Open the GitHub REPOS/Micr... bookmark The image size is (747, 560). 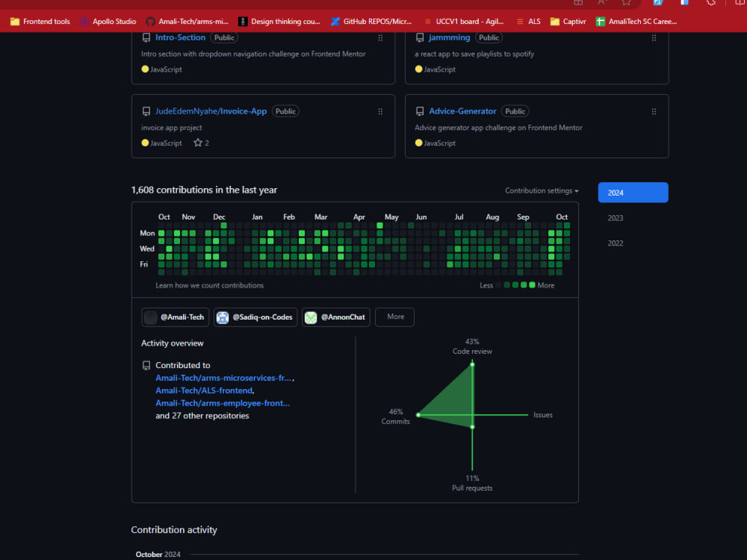pos(371,22)
